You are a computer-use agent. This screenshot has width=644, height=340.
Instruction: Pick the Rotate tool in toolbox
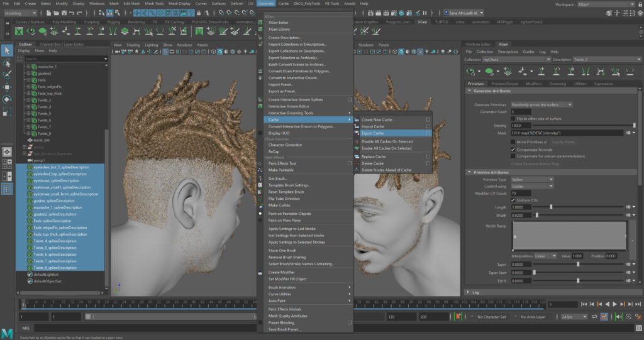point(6,99)
